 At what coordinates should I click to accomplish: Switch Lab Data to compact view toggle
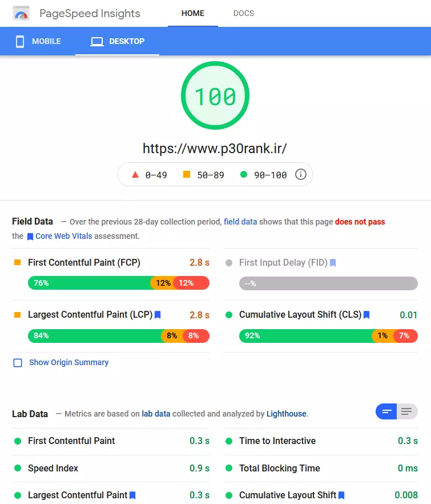(386, 411)
